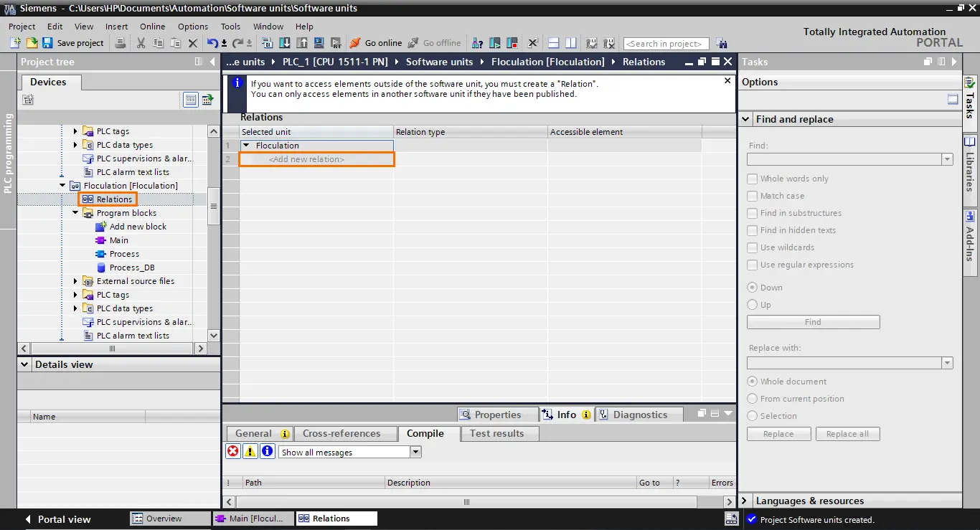Open the Replace with dropdown
The image size is (980, 530).
tap(947, 363)
